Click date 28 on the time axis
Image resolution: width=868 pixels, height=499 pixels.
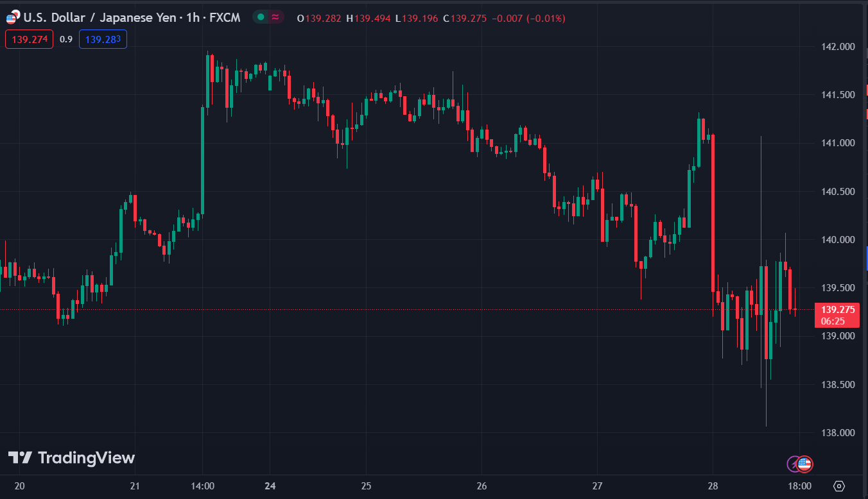tap(713, 486)
